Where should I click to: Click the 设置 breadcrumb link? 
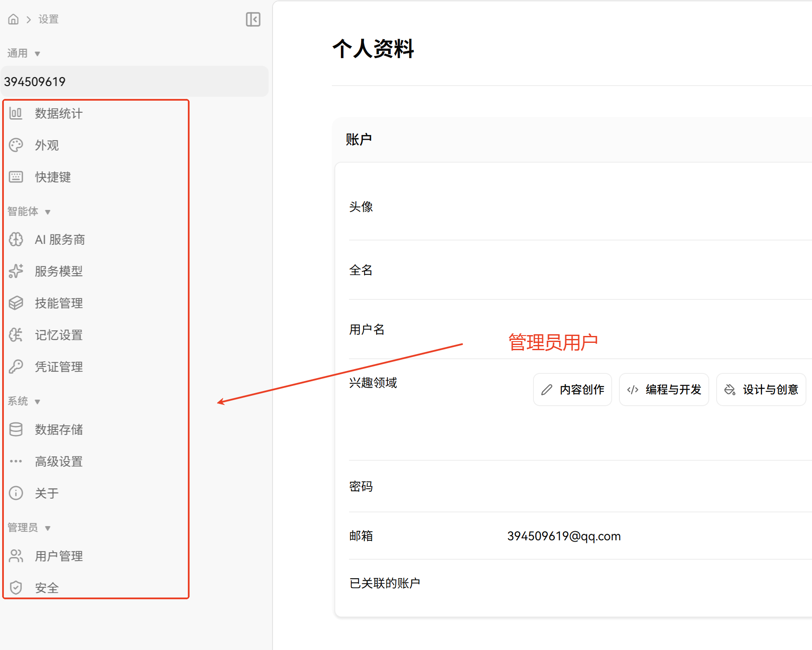(x=48, y=19)
